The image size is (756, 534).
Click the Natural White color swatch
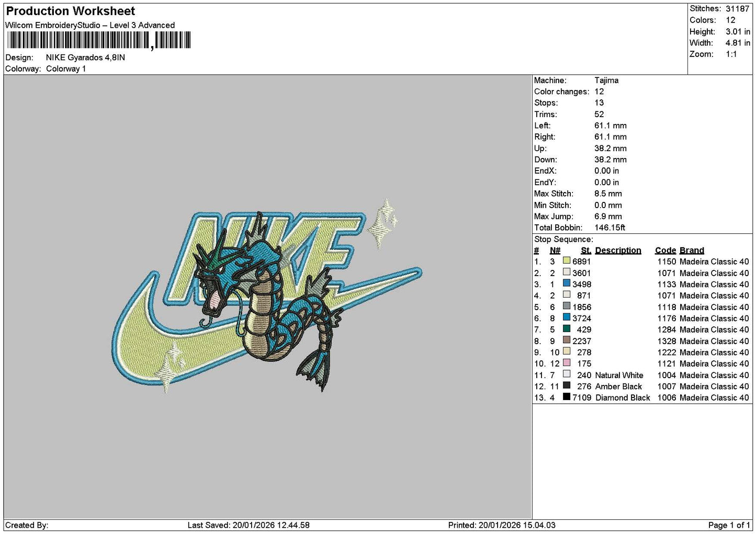[567, 374]
